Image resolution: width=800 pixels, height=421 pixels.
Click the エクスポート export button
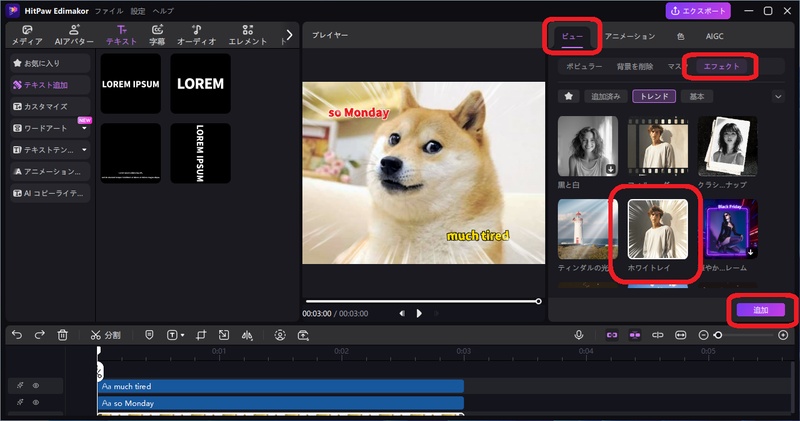pyautogui.click(x=697, y=11)
